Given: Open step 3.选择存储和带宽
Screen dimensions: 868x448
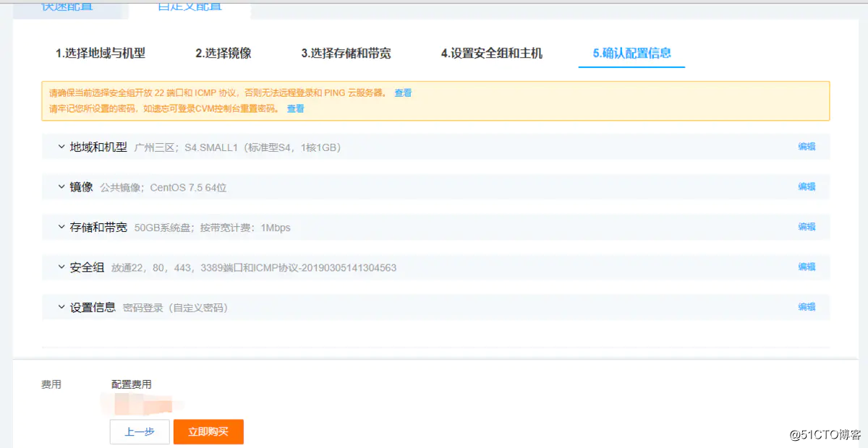Looking at the screenshot, I should 346,53.
